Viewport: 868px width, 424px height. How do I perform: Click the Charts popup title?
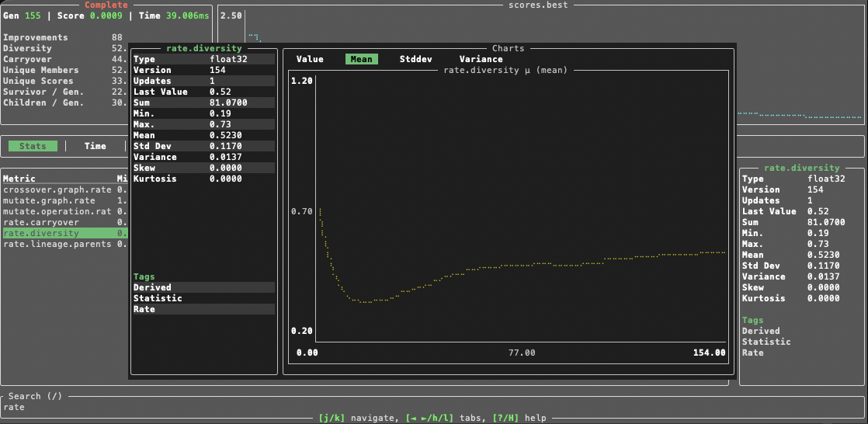click(509, 49)
